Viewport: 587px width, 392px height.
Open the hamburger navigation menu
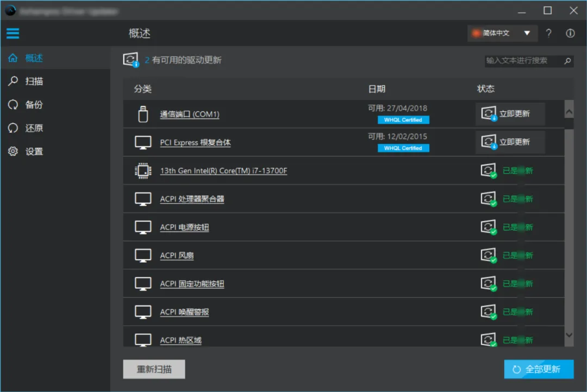click(x=13, y=33)
